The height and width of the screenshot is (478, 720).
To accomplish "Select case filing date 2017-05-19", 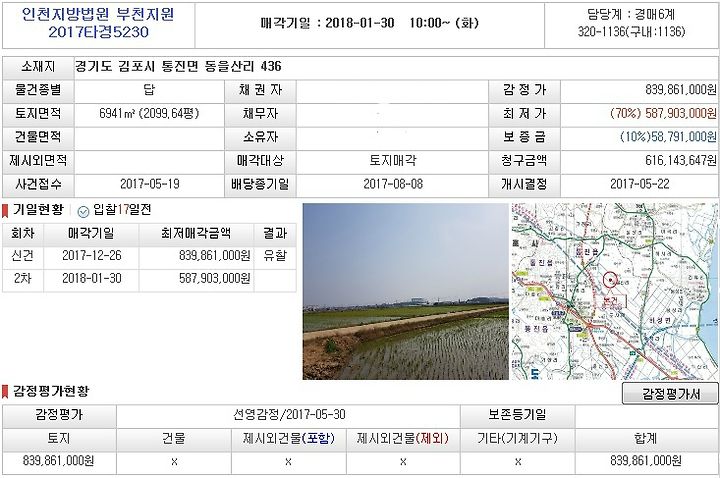I will click(x=150, y=184).
